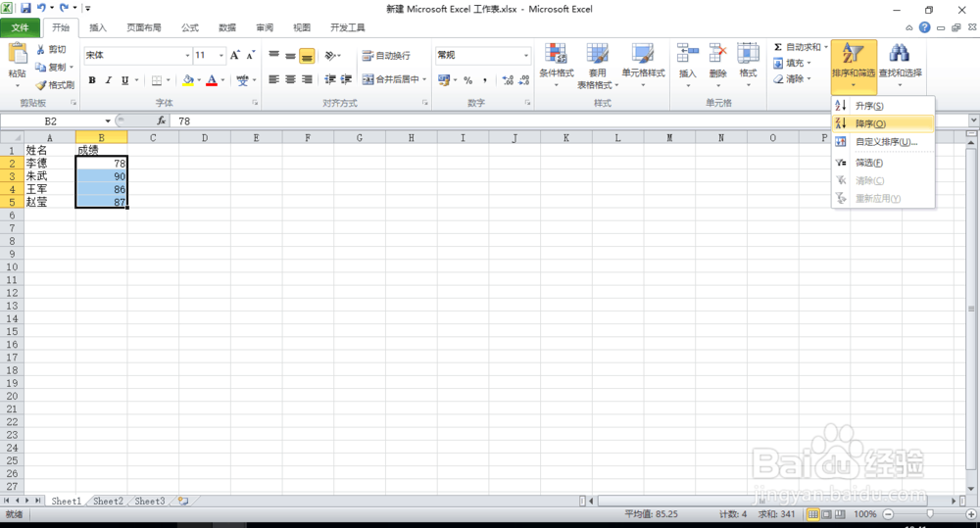The width and height of the screenshot is (980, 528).
Task: Switch to Sheet2 worksheet tab
Action: click(108, 502)
